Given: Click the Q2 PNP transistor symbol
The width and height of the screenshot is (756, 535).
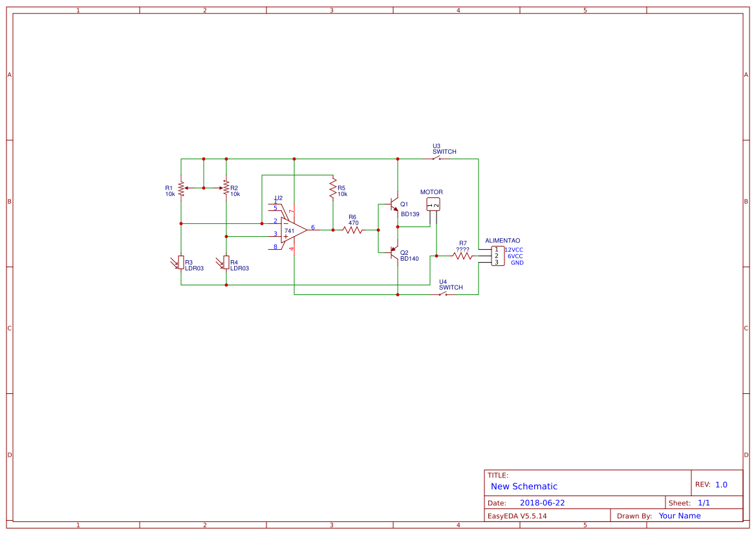Looking at the screenshot, I should tap(394, 253).
